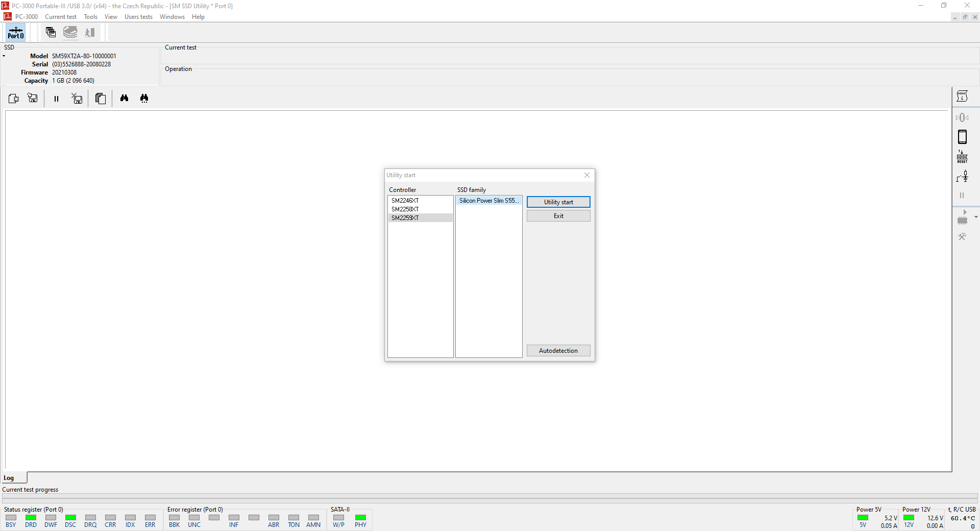980x531 pixels.
Task: Click the film frame icon in sidebar
Action: (962, 137)
